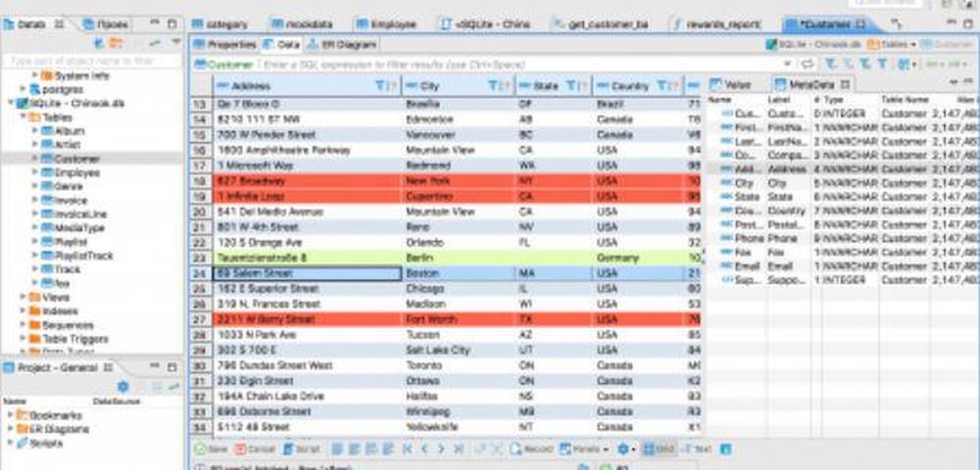980x470 pixels.
Task: Click the blue info icon at toolbar end
Action: click(x=725, y=448)
